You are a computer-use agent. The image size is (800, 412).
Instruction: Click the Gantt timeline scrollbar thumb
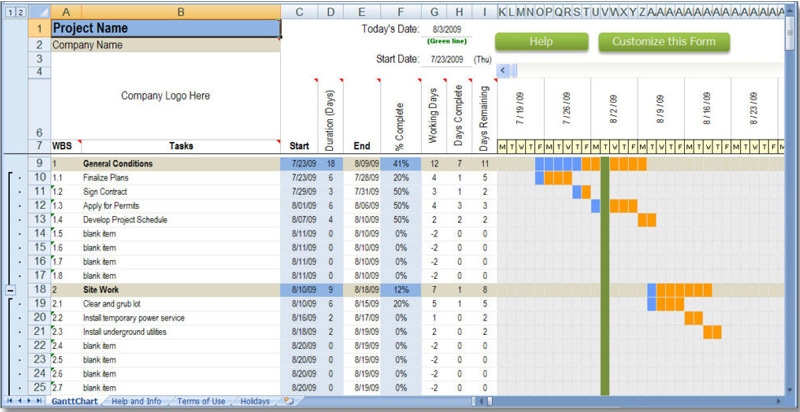[513, 70]
